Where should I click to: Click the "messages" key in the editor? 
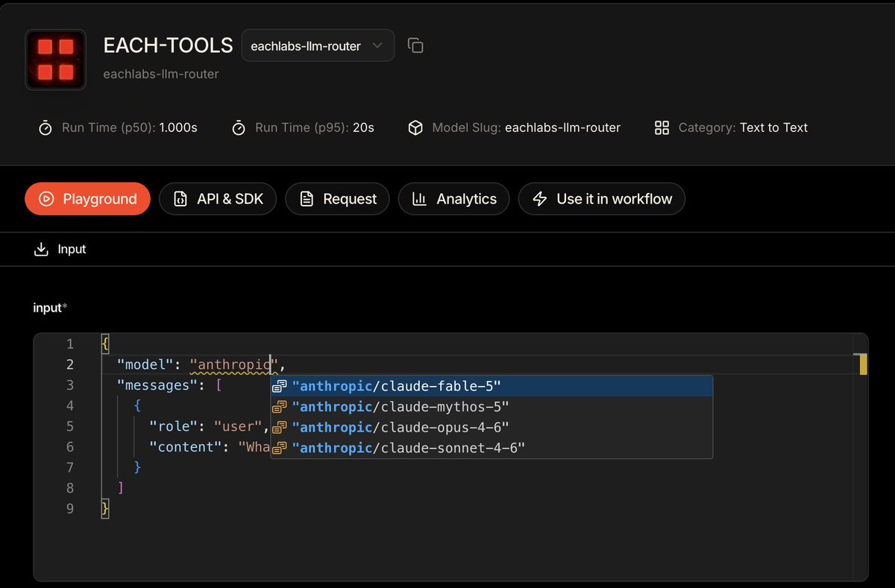point(158,385)
